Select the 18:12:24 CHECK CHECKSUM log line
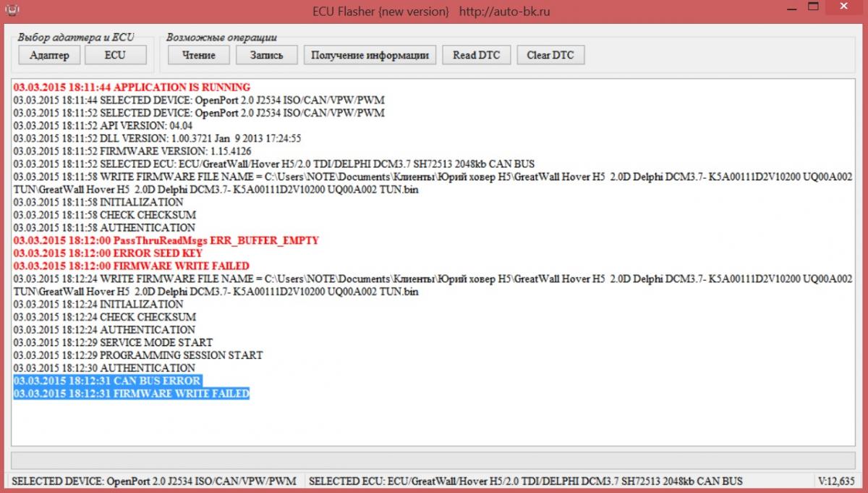Viewport: 868px width, 493px height. tap(104, 317)
